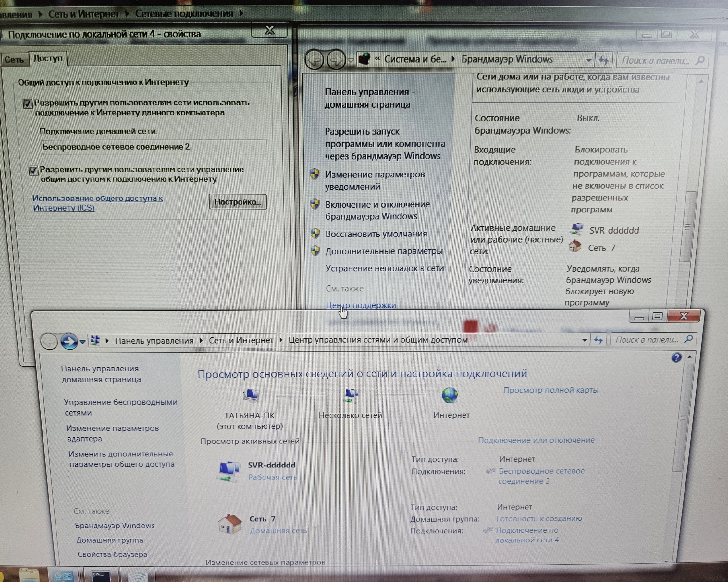The height and width of the screenshot is (582, 728).
Task: Click Network Center search magnifier icon
Action: (688, 339)
